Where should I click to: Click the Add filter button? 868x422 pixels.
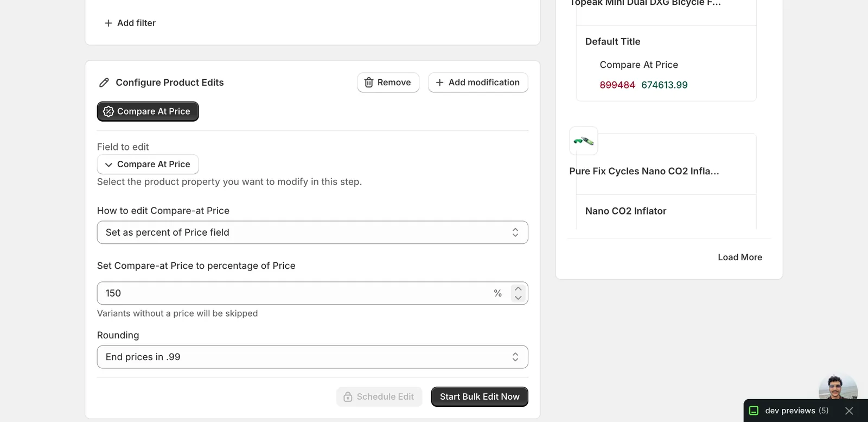click(130, 23)
